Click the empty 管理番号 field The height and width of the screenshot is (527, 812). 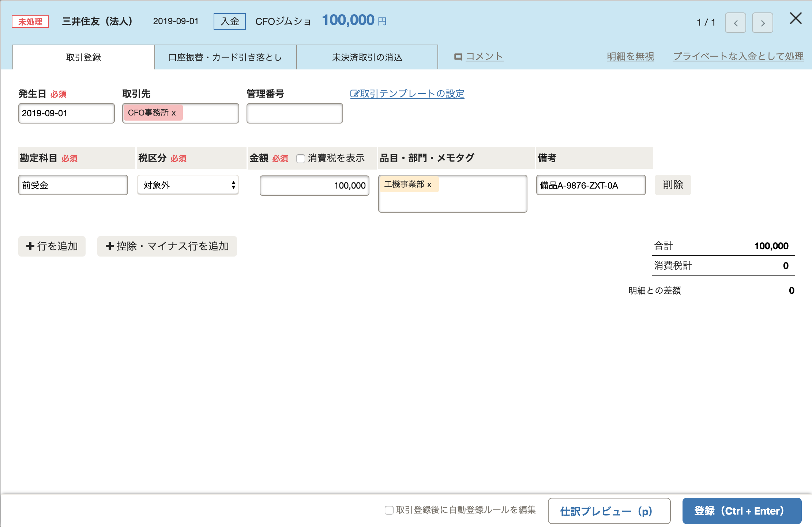(295, 113)
